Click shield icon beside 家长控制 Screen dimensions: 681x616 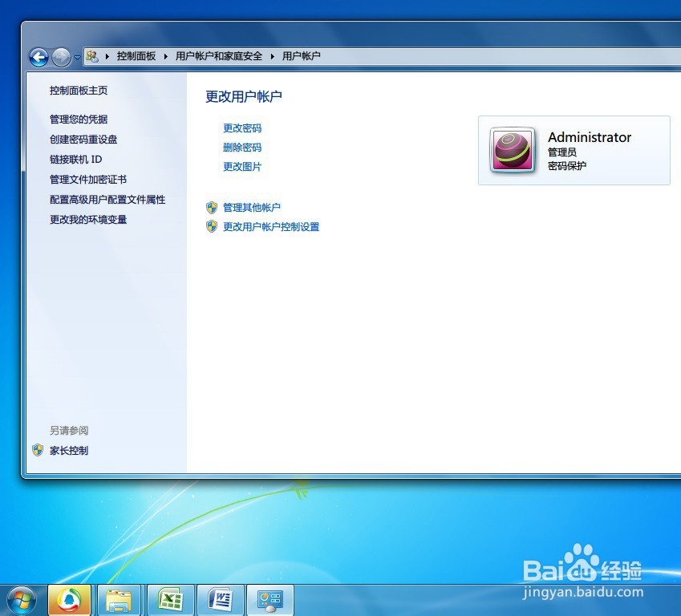[x=38, y=450]
